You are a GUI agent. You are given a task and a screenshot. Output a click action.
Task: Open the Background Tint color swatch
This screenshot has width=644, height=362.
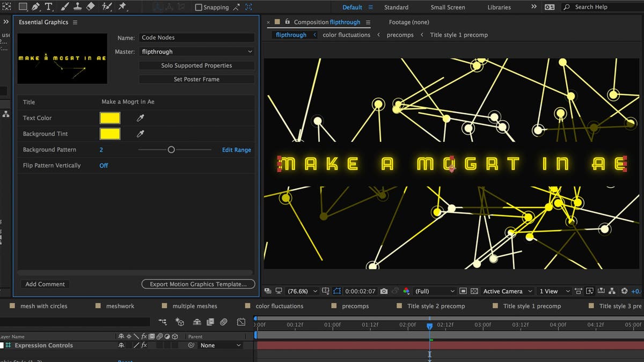tap(110, 134)
